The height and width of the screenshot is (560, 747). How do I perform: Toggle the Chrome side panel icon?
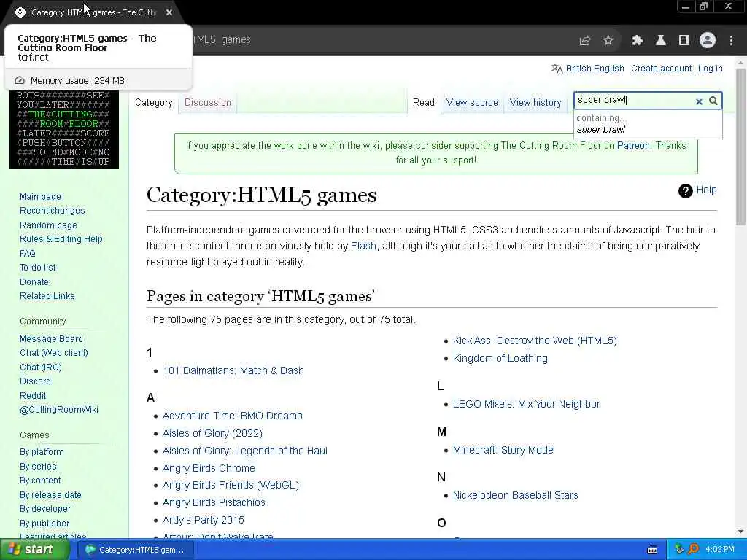tap(684, 41)
